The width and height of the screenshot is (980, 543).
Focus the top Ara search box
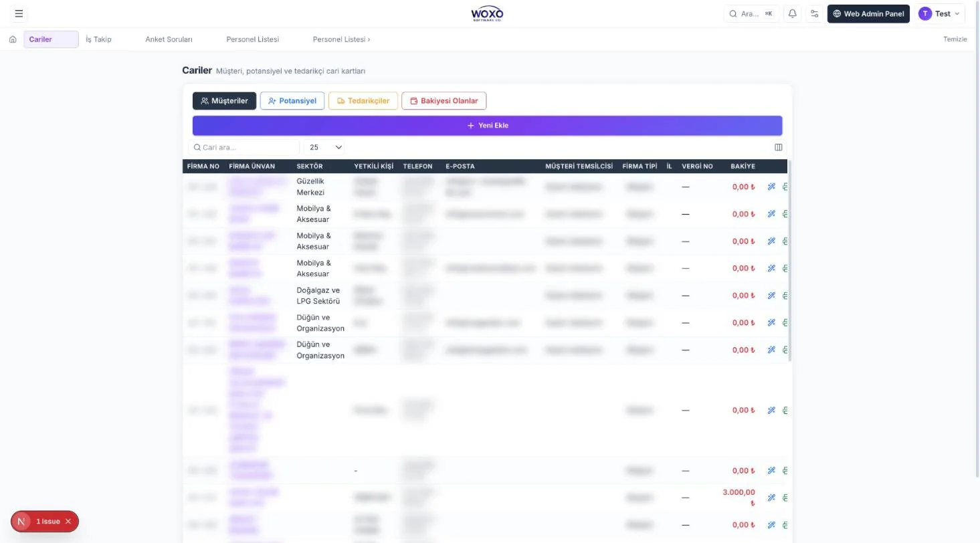tap(751, 13)
